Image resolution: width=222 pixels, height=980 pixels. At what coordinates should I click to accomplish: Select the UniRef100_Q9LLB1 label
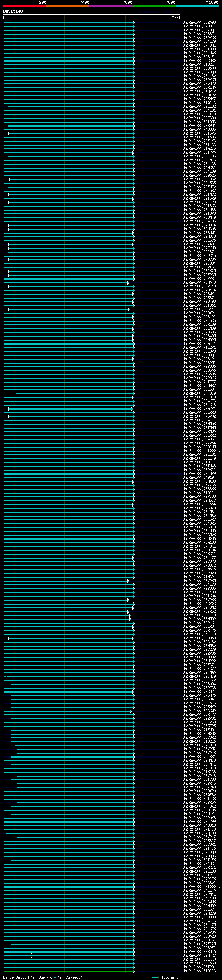point(199,454)
